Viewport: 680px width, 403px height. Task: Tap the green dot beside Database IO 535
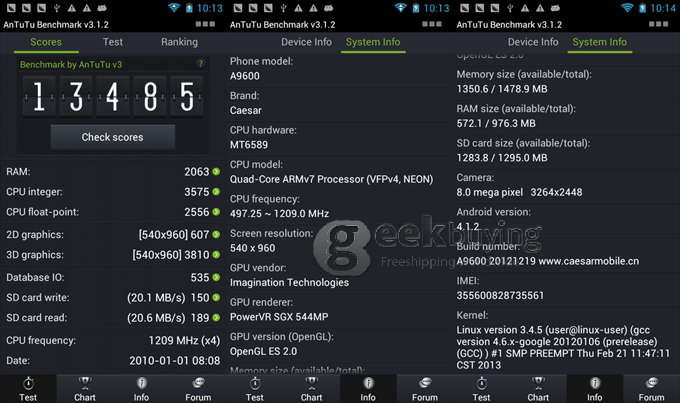pyautogui.click(x=216, y=277)
